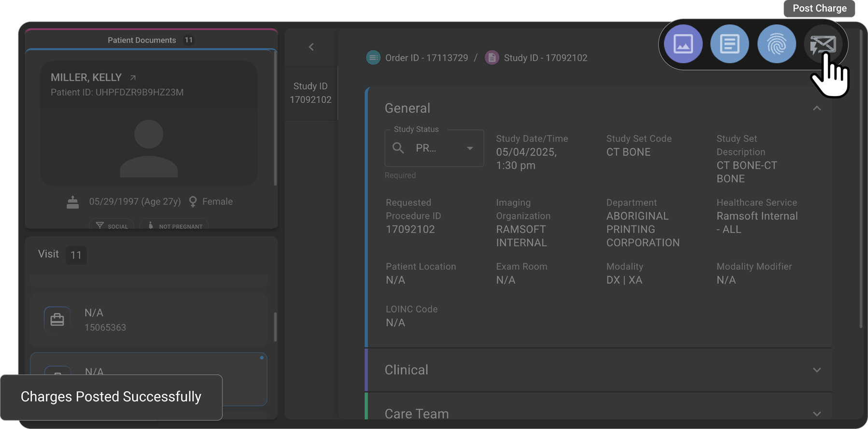This screenshot has height=429, width=868.
Task: Click the Post Charge envelope icon
Action: (823, 44)
